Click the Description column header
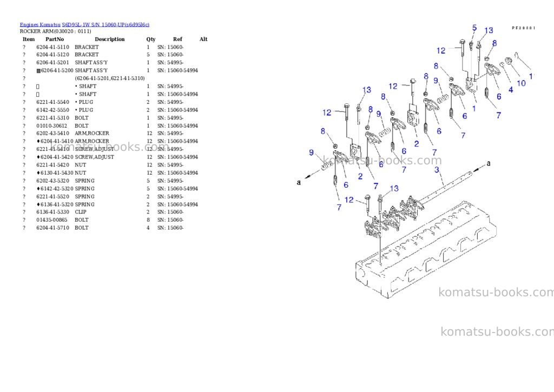The height and width of the screenshot is (392, 554). click(x=109, y=39)
